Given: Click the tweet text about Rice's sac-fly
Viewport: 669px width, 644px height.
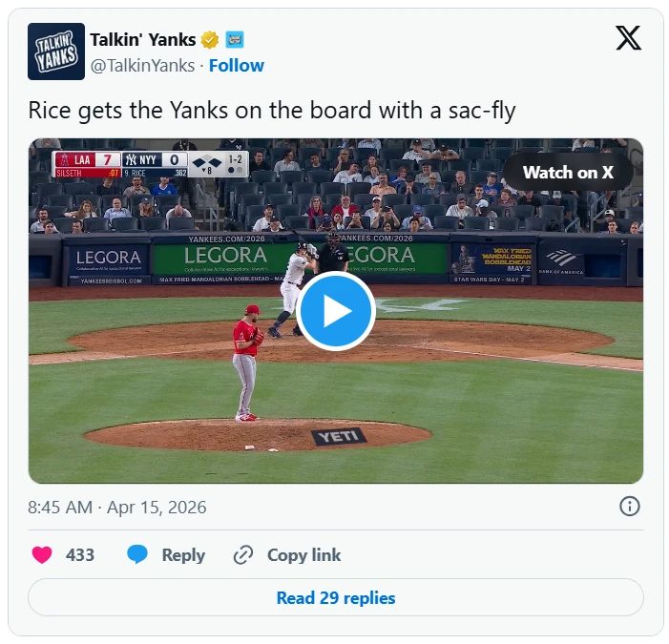Looking at the screenshot, I should [272, 111].
